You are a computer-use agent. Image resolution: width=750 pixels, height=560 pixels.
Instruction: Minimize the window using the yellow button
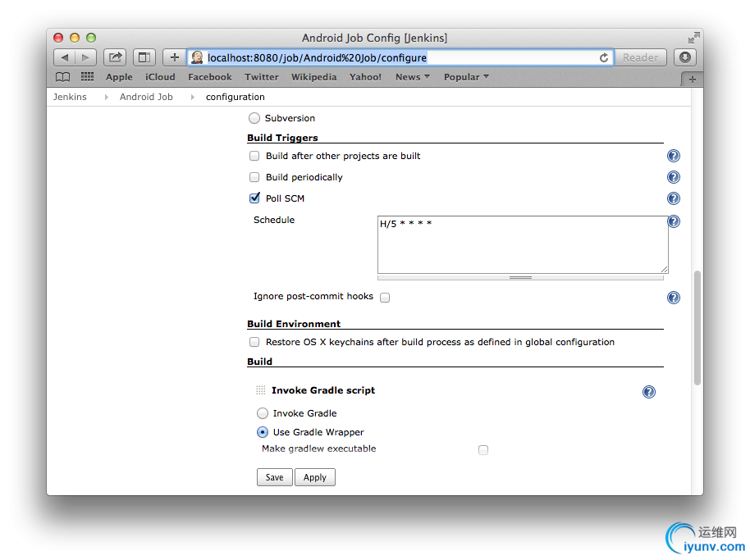pyautogui.click(x=75, y=38)
